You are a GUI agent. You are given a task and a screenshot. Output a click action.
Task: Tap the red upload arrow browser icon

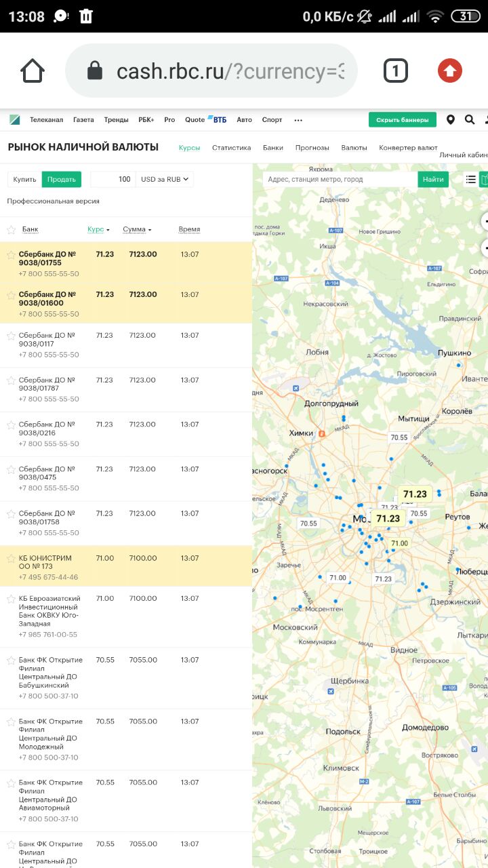click(450, 71)
